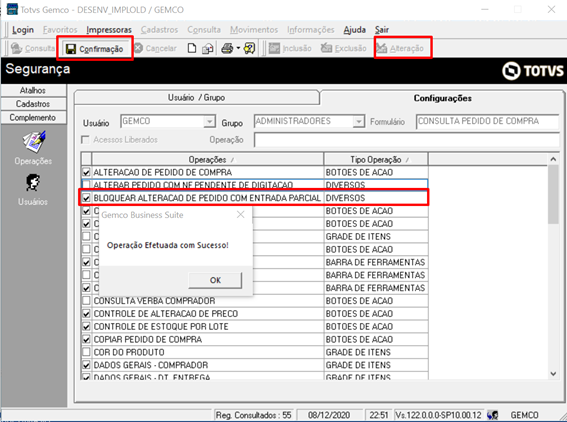Click the Cancelar toolbar button
This screenshot has height=422, width=567.
click(x=155, y=48)
